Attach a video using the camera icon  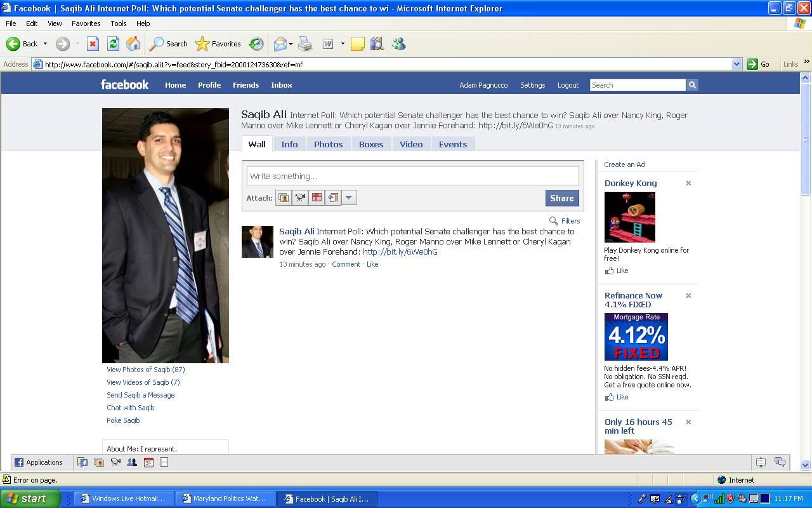point(300,197)
